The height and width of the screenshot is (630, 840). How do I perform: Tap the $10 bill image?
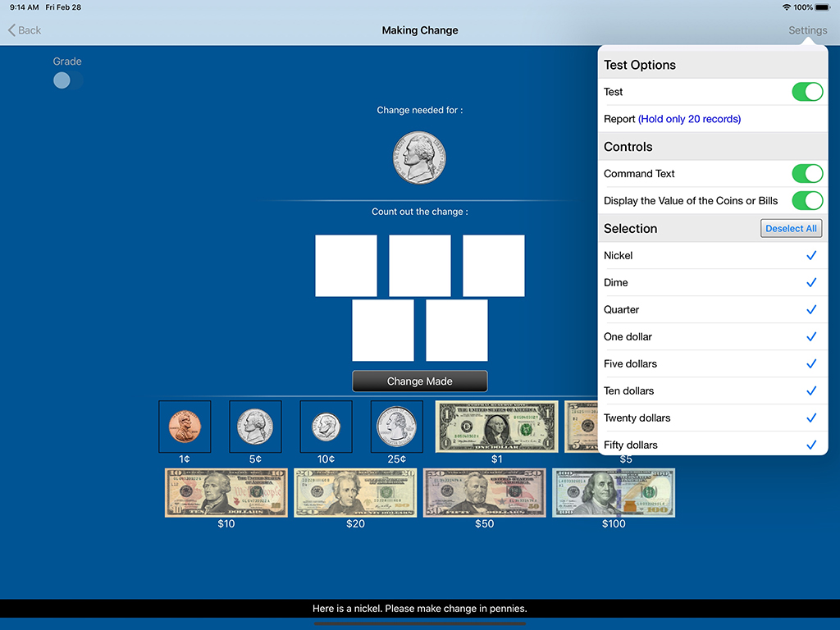click(226, 493)
